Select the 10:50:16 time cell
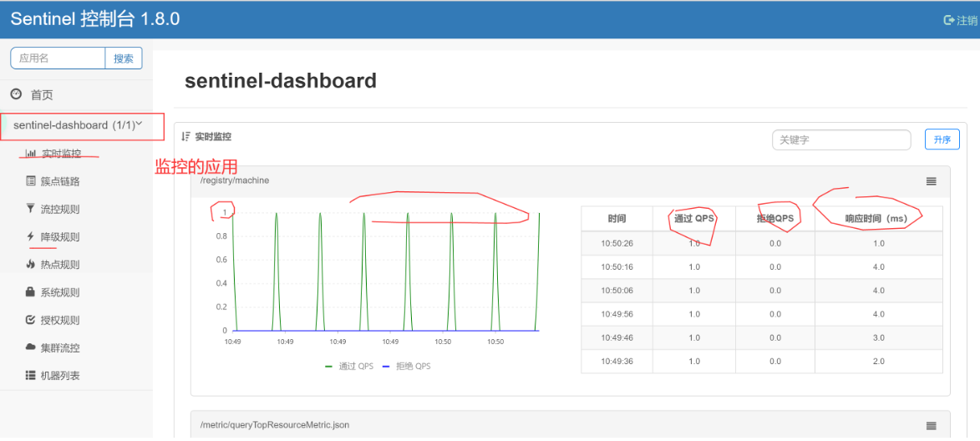Image resolution: width=980 pixels, height=441 pixels. (x=617, y=266)
